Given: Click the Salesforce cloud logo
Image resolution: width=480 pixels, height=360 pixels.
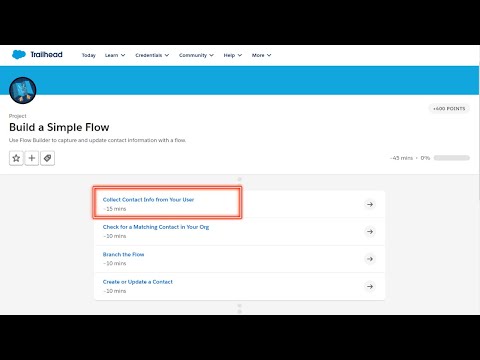Looking at the screenshot, I should (19, 54).
